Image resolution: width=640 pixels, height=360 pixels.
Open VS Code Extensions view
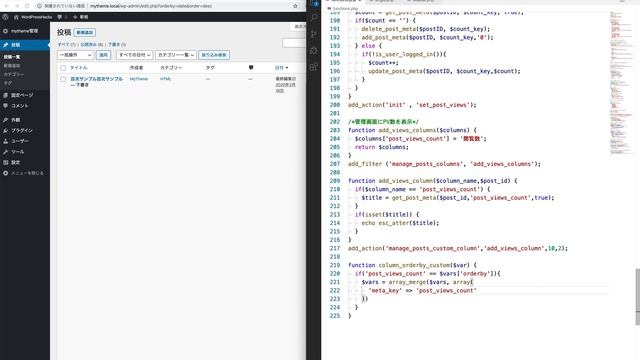pos(314,67)
